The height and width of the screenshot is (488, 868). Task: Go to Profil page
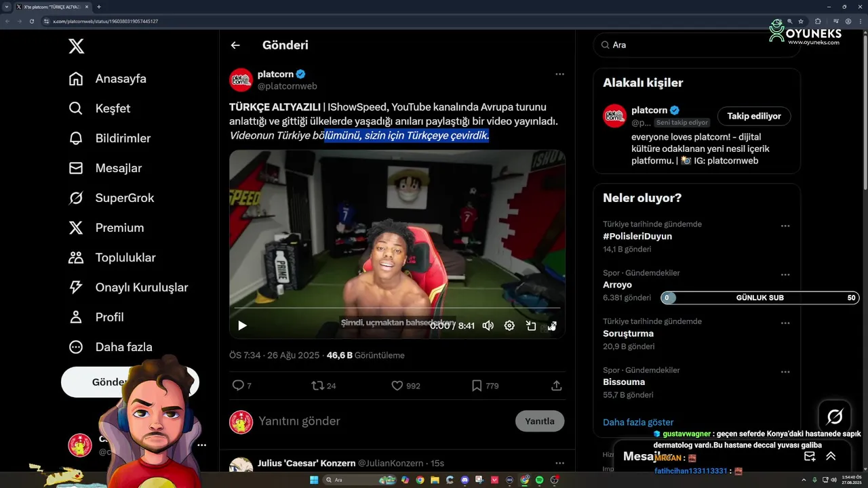click(x=96, y=317)
